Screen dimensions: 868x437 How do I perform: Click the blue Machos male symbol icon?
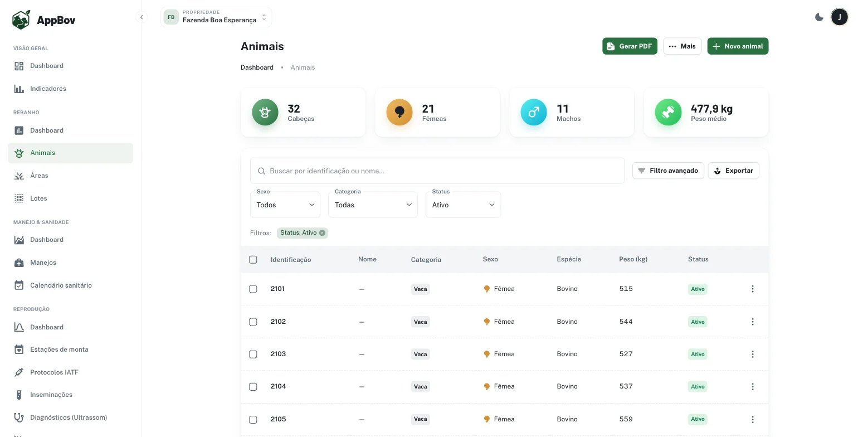pyautogui.click(x=534, y=112)
